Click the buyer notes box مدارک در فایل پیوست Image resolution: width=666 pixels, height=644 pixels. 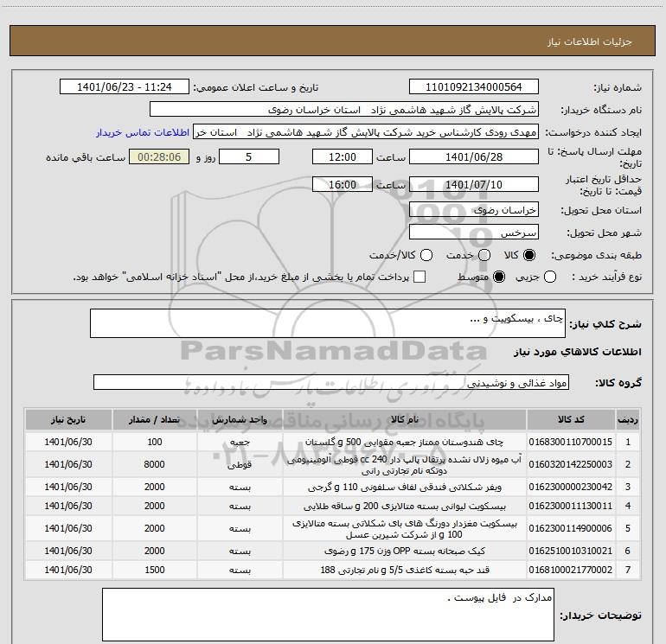[328, 615]
